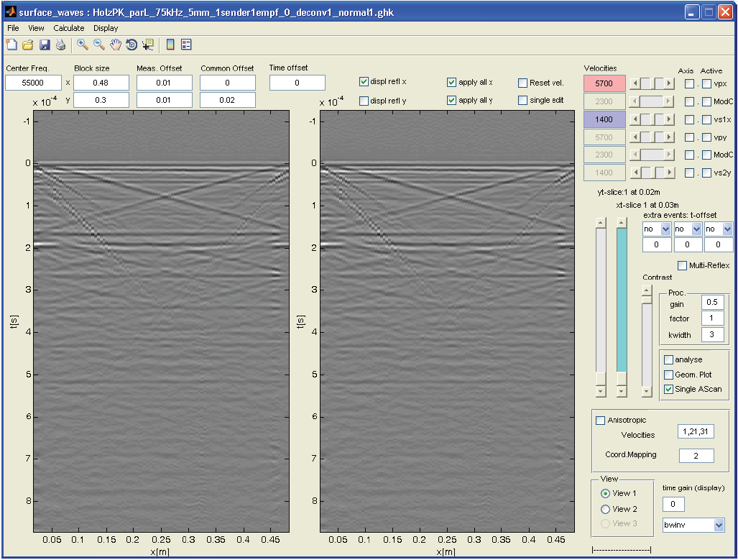Select the Data Cursor tool
This screenshot has height=560, width=738.
[148, 45]
